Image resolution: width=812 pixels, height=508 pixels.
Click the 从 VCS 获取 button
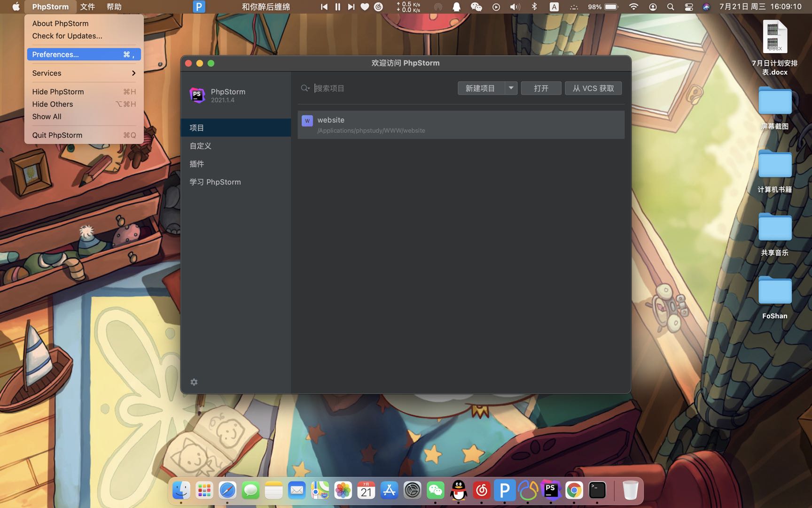593,88
